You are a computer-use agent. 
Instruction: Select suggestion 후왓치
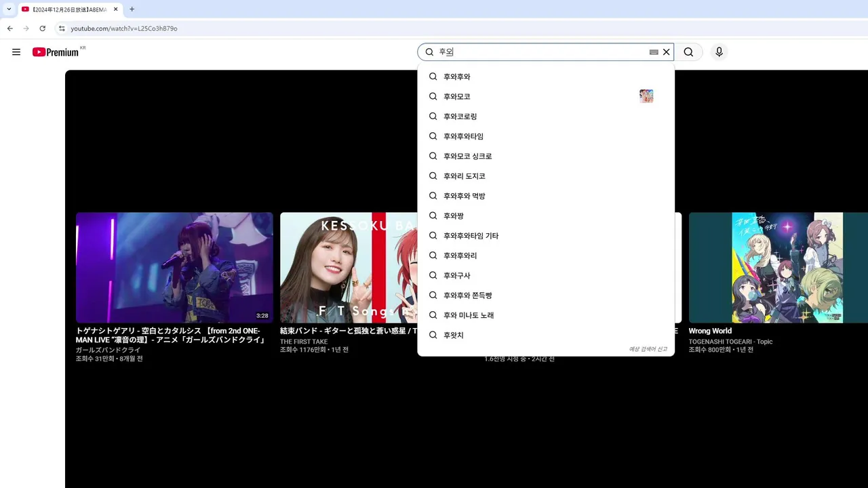point(546,335)
